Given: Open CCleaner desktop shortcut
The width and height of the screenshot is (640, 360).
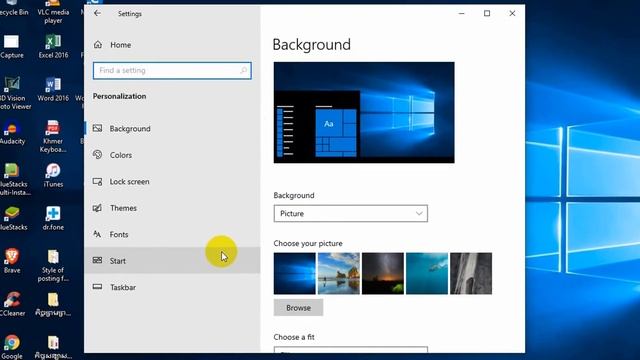Looking at the screenshot, I should coord(12,304).
